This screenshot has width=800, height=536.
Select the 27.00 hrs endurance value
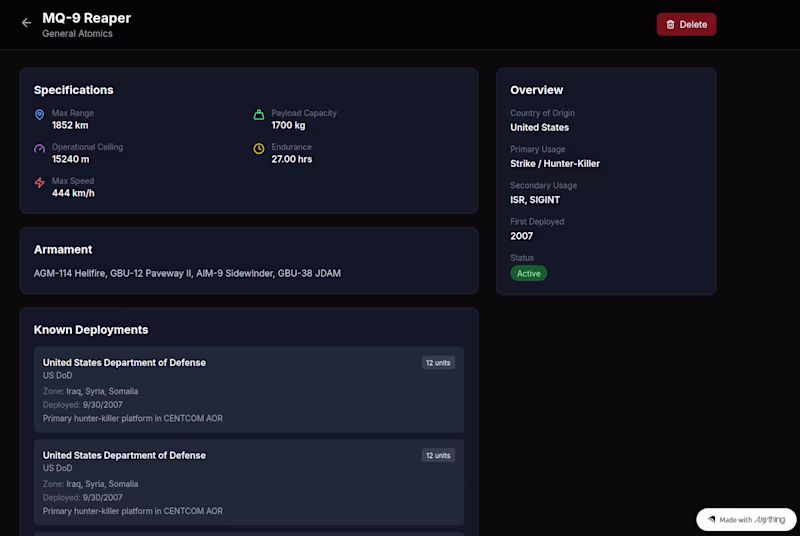click(x=291, y=159)
